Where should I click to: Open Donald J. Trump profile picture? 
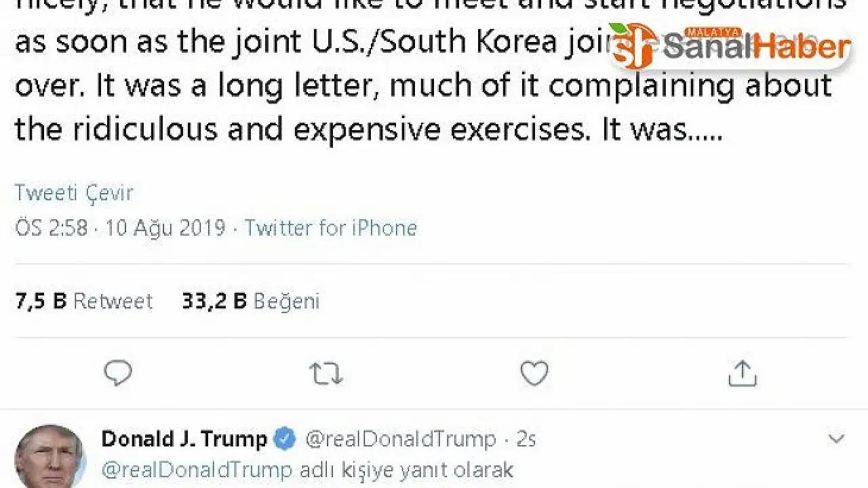50,457
